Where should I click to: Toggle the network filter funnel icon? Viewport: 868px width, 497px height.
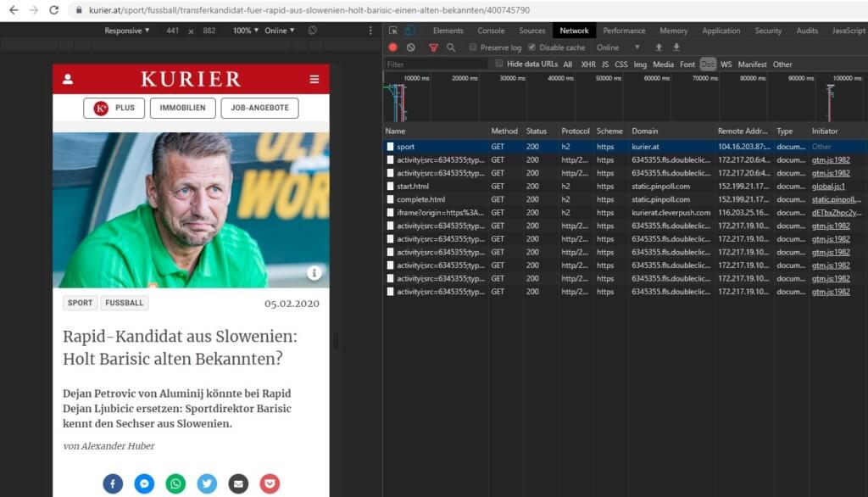(x=433, y=47)
